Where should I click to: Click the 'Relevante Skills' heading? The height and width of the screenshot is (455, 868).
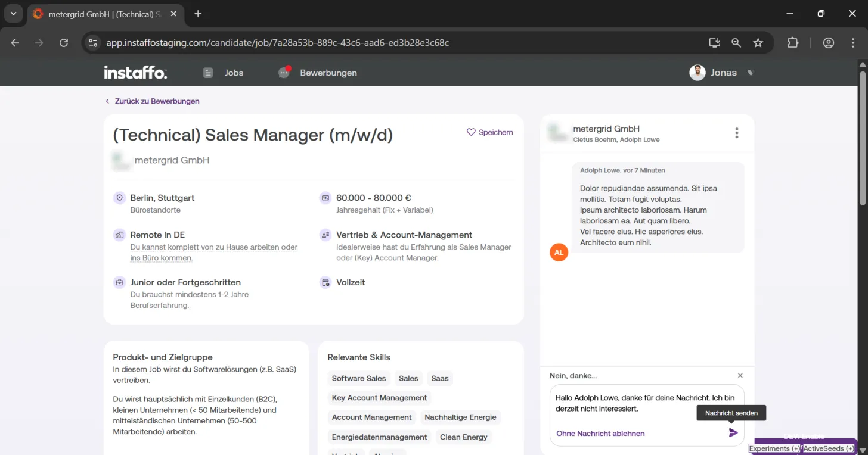(359, 357)
